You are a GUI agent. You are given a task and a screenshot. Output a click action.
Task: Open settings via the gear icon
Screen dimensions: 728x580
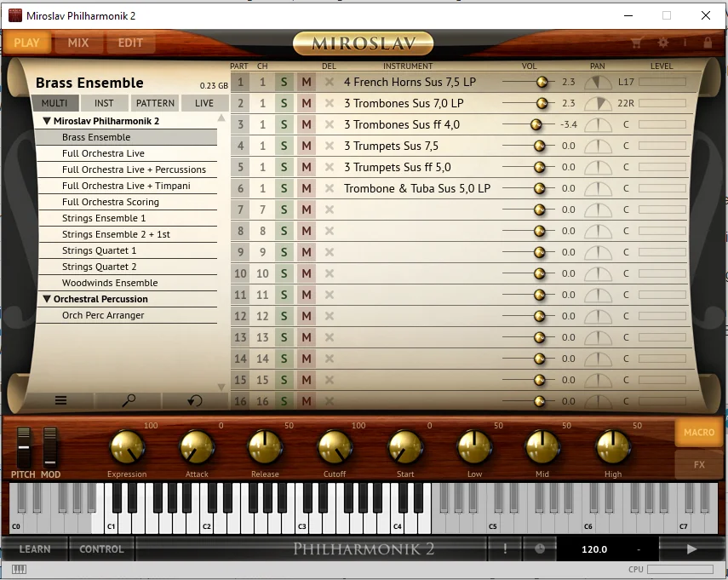tap(663, 43)
